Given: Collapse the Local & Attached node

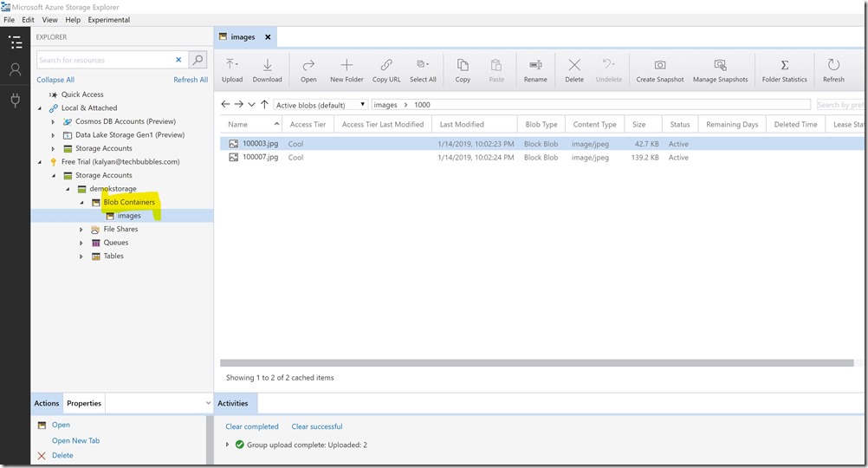Looking at the screenshot, I should coord(39,108).
